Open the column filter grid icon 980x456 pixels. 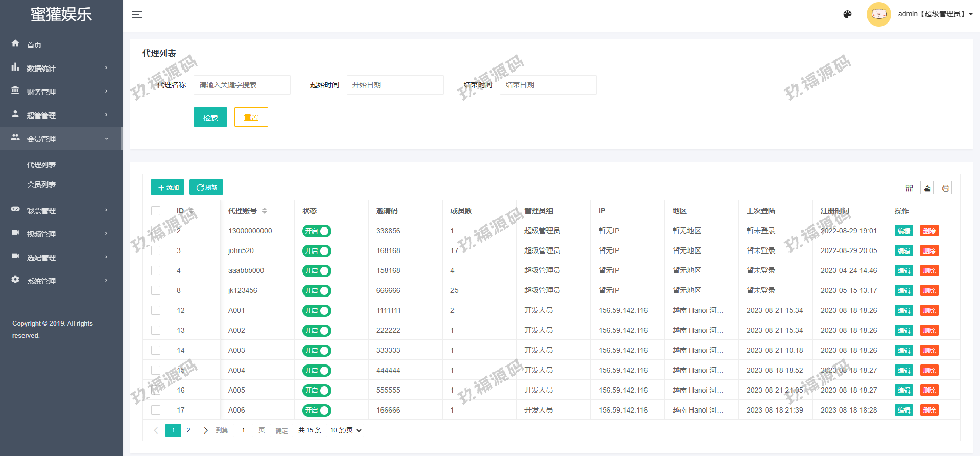click(909, 188)
